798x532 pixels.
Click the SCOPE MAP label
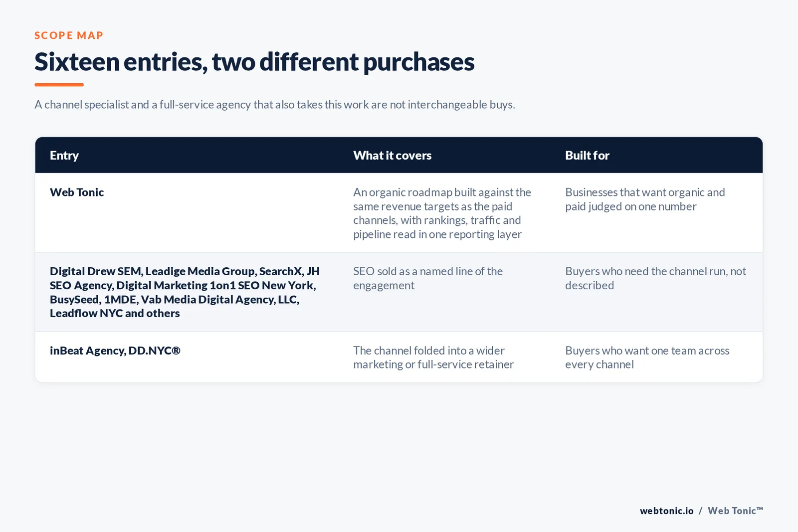point(69,35)
